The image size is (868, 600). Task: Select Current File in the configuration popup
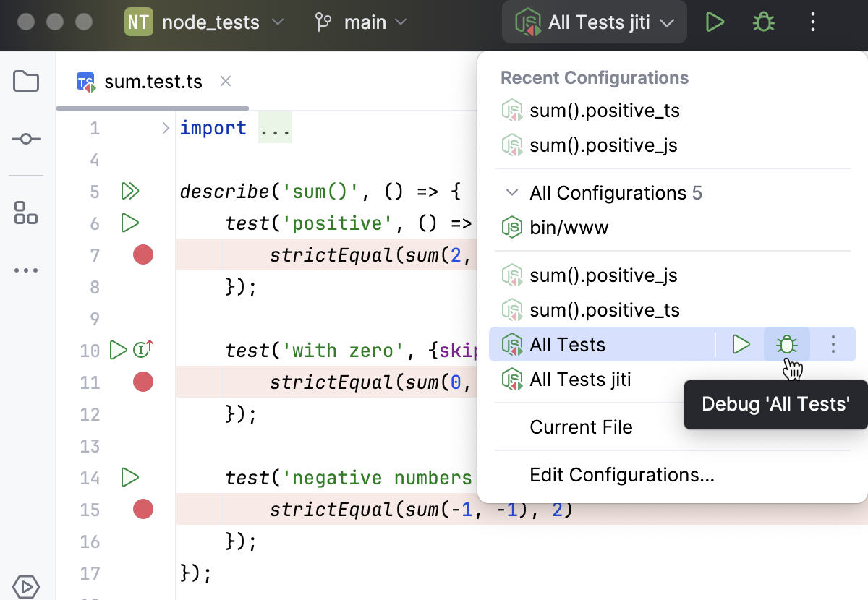[581, 427]
